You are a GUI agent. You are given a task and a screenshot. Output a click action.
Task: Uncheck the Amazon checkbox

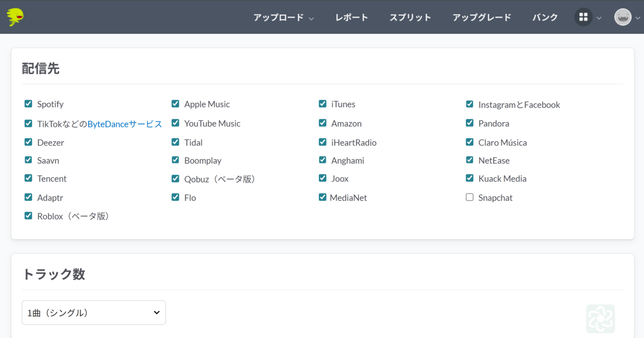(x=323, y=123)
